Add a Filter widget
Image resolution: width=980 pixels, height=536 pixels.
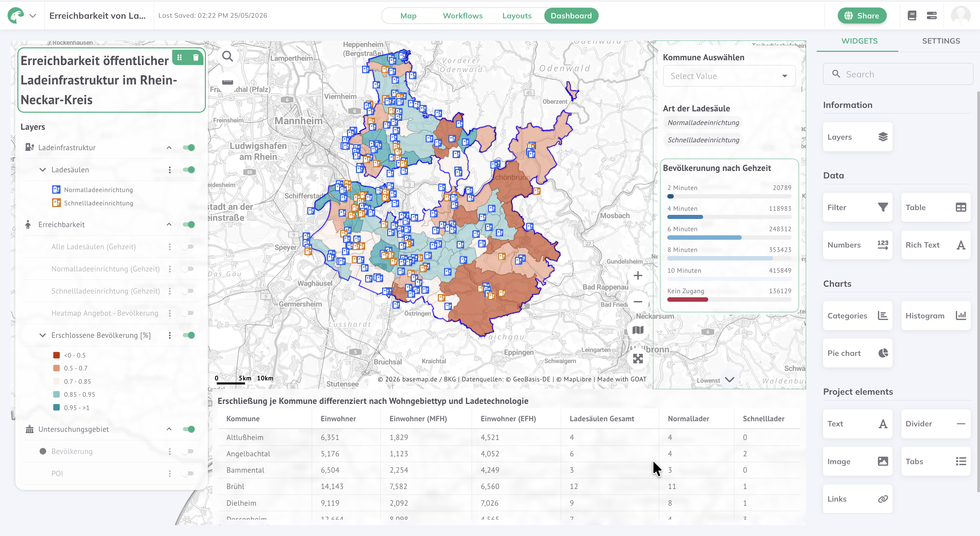click(x=857, y=207)
